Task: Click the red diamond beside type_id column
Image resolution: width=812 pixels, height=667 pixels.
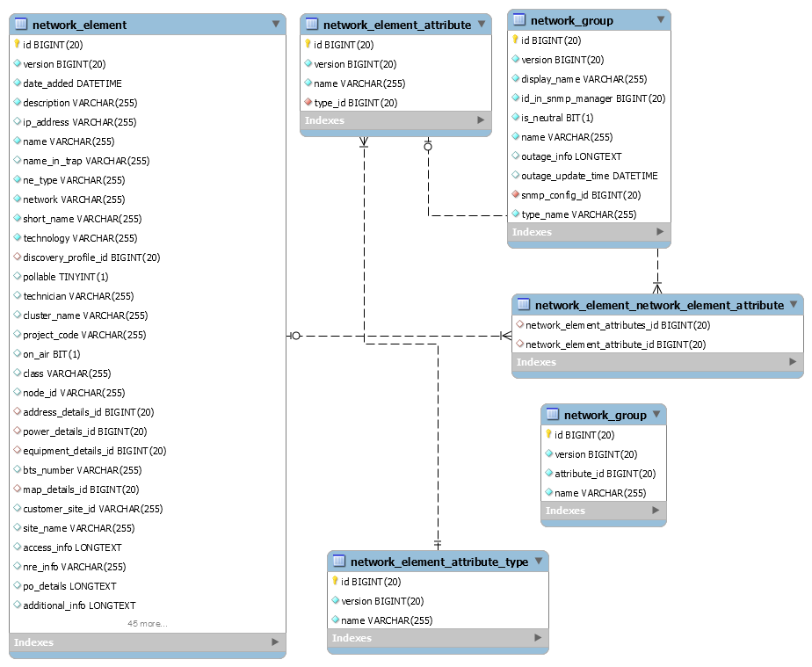Action: pyautogui.click(x=308, y=103)
